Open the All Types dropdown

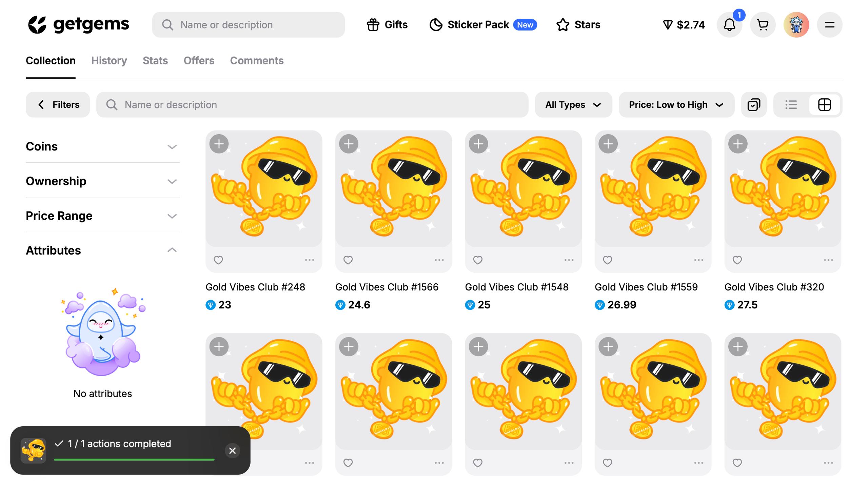tap(573, 105)
